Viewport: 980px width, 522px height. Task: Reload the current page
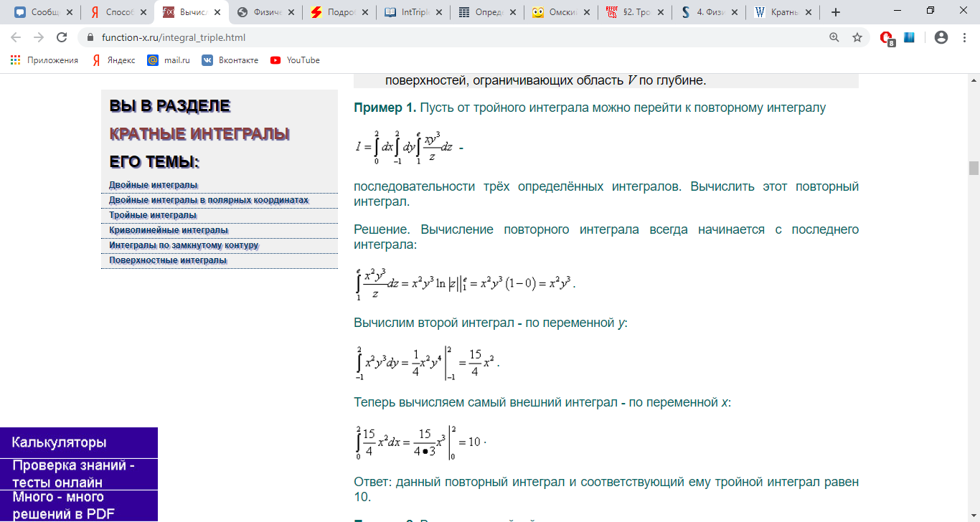point(62,37)
